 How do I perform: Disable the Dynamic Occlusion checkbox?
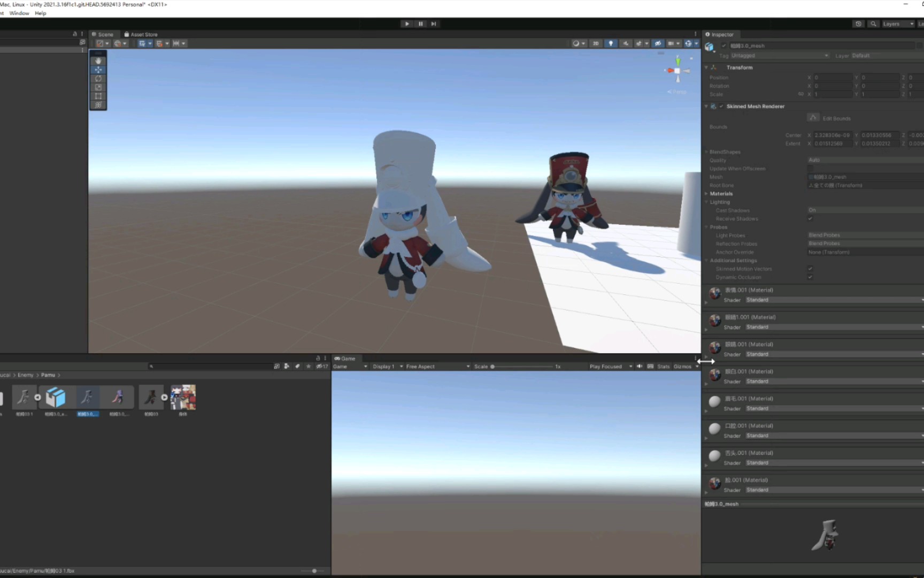810,277
